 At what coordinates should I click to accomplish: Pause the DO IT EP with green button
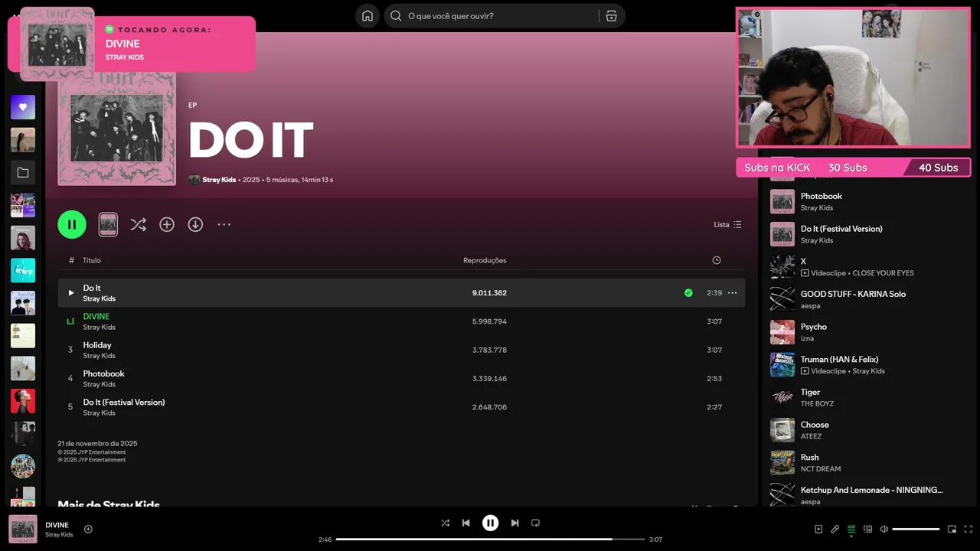(72, 224)
